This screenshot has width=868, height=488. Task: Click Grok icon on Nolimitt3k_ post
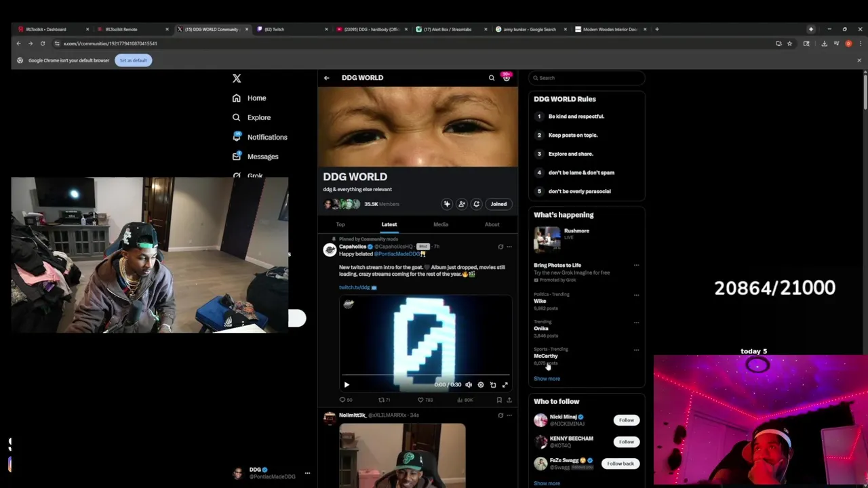(500, 415)
